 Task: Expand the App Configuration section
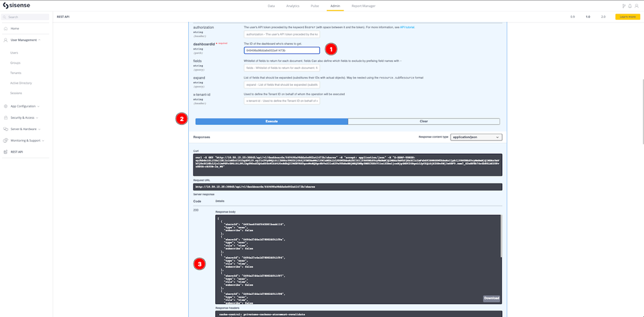(x=38, y=106)
